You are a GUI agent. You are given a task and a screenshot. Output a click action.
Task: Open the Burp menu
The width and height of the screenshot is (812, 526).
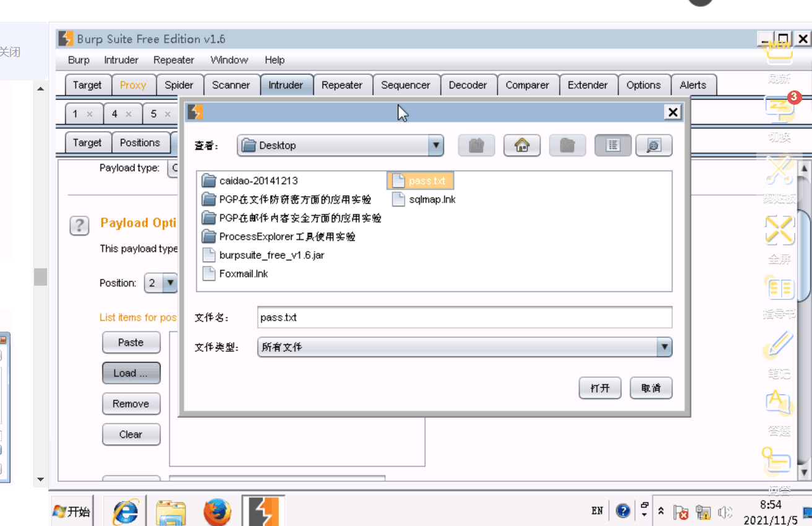tap(79, 60)
